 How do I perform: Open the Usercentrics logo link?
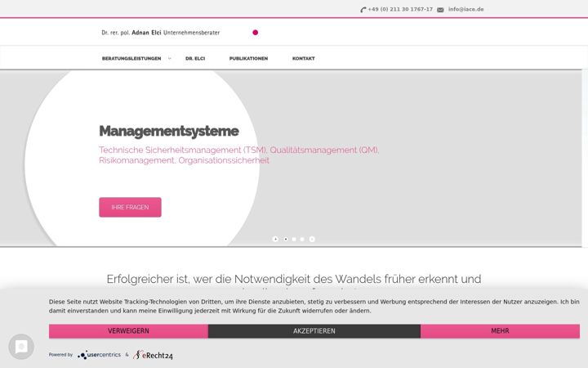tap(100, 355)
